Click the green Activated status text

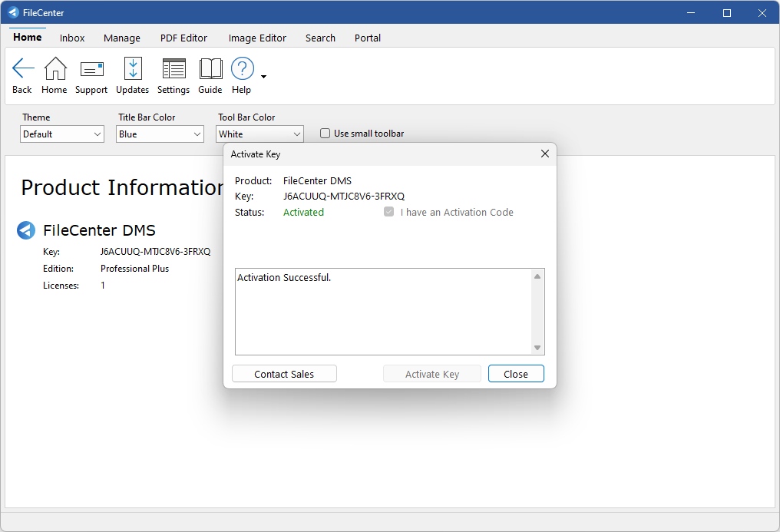coord(303,213)
